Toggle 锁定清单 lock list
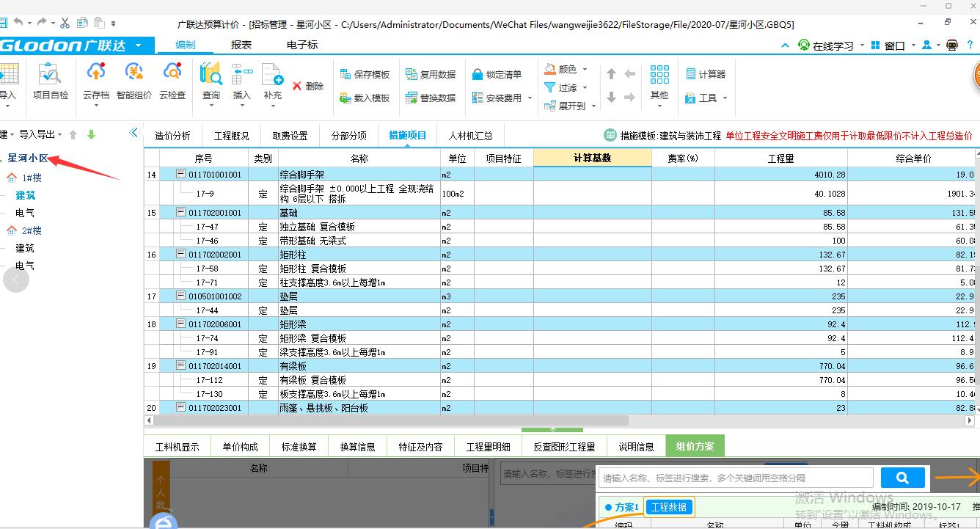Screen dimensions: 980x529 click(x=497, y=74)
